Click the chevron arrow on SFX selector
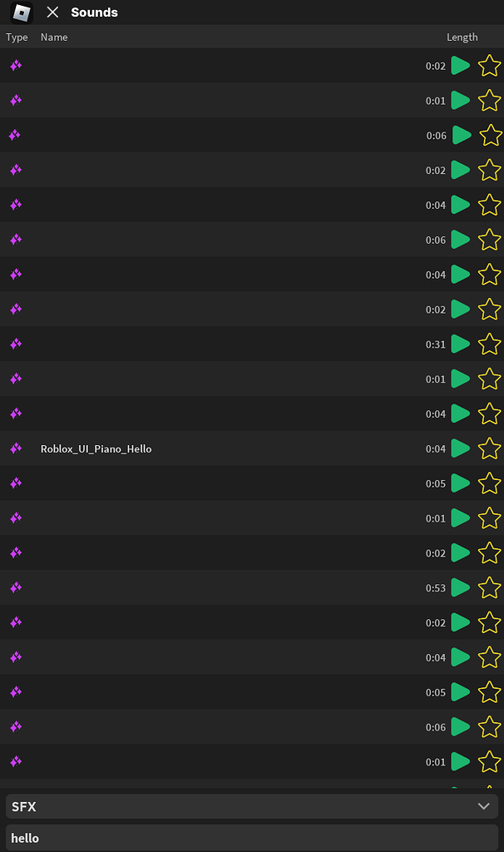Screen dimensions: 504x852 coord(483,806)
